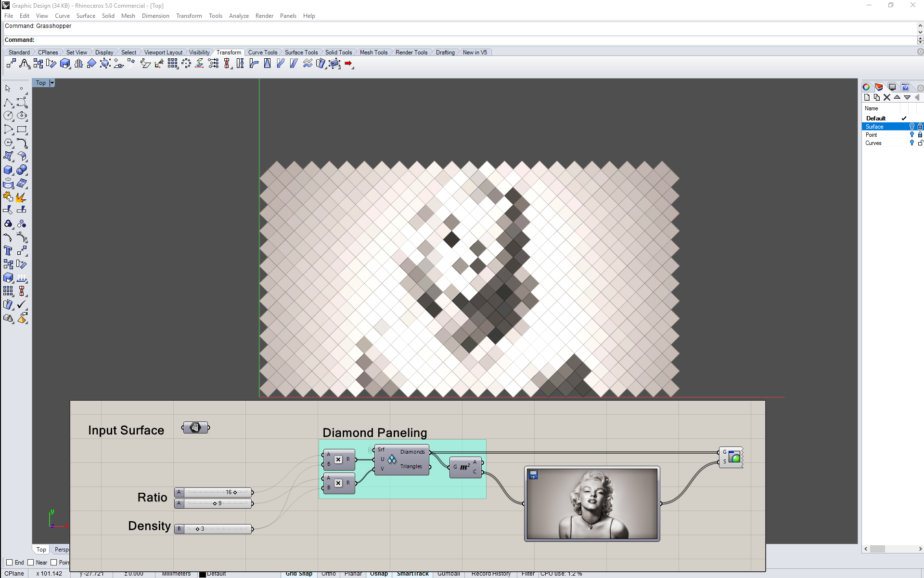Viewport: 924px width, 578px height.
Task: Click the Input Surface parameter component
Action: 195,428
